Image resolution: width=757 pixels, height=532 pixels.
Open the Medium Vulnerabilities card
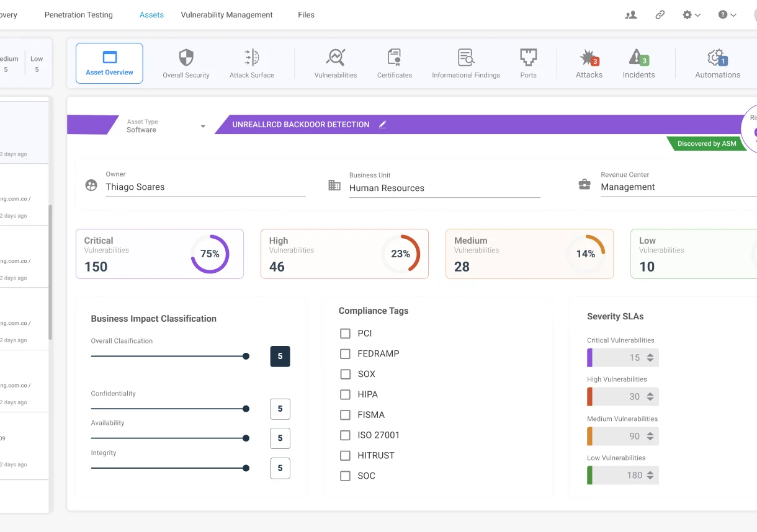pyautogui.click(x=529, y=254)
